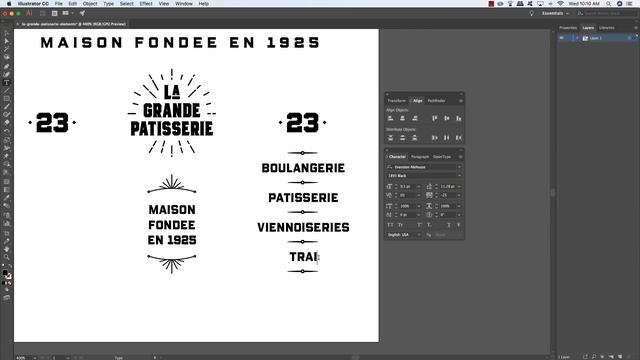Toggle Subscript in Character panel

(429, 225)
